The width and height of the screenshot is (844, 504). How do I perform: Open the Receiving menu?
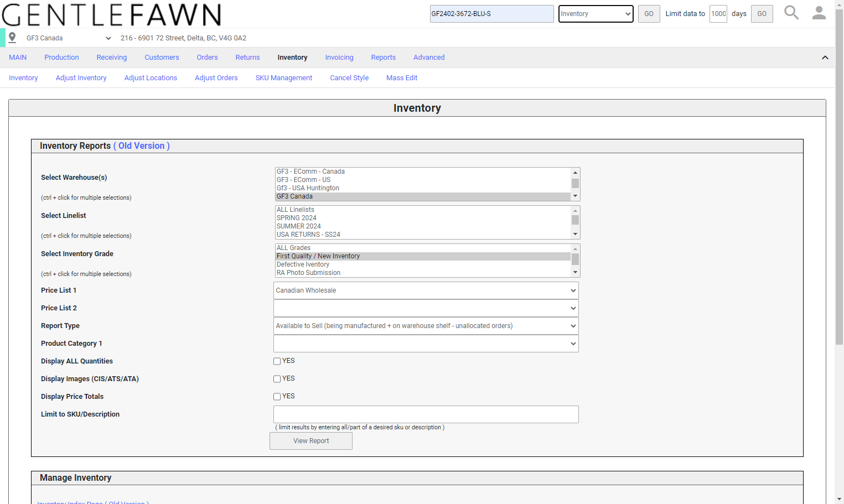click(x=112, y=58)
